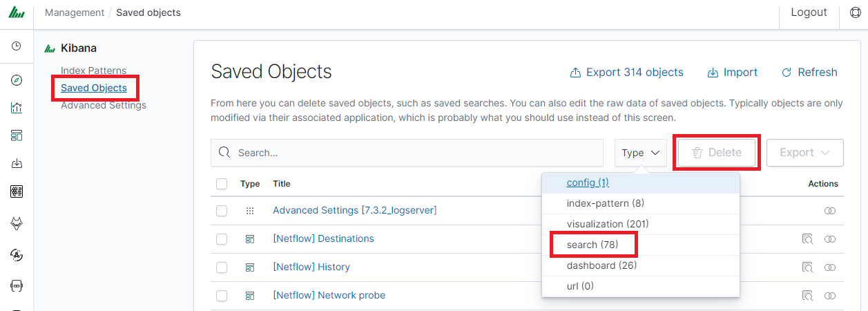Select all objects with header checkbox
Viewport: 868px width, 311px height.
pos(222,184)
